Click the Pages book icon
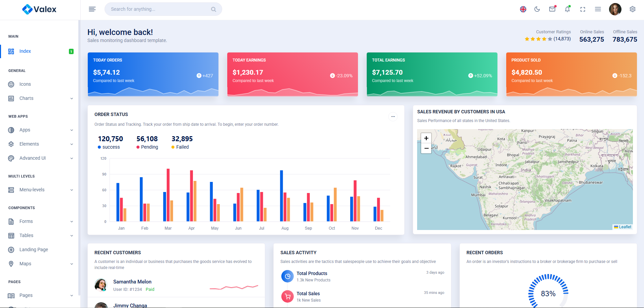 (x=11, y=296)
